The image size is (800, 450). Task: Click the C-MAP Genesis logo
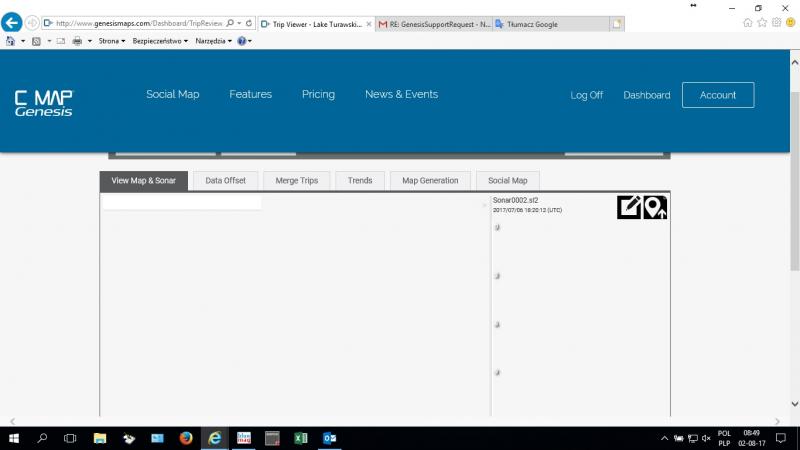[43, 103]
